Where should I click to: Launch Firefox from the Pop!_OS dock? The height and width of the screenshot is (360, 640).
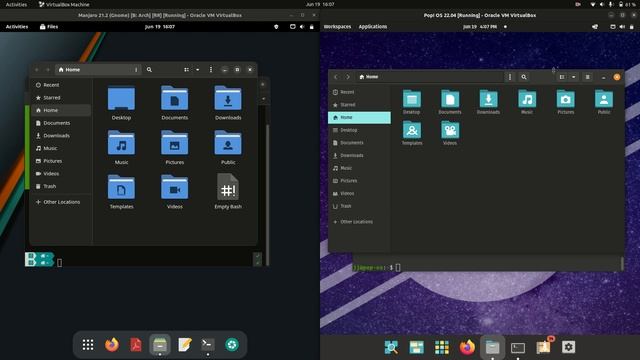point(467,347)
